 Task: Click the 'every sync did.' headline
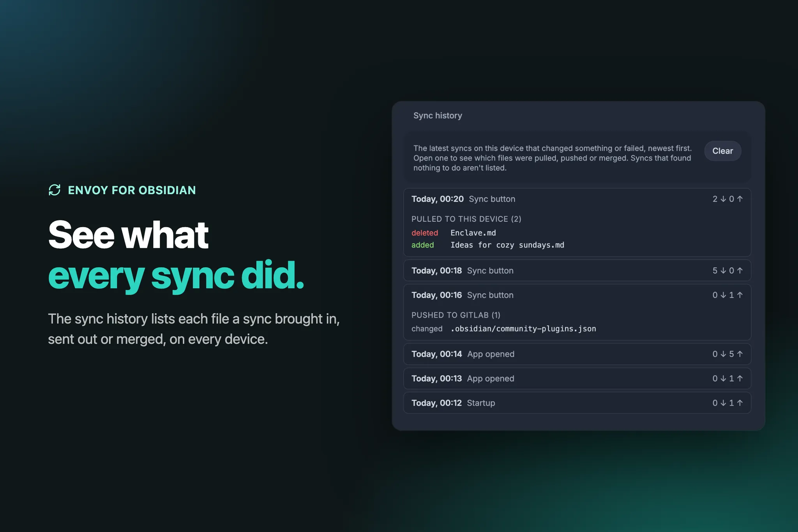pyautogui.click(x=176, y=276)
